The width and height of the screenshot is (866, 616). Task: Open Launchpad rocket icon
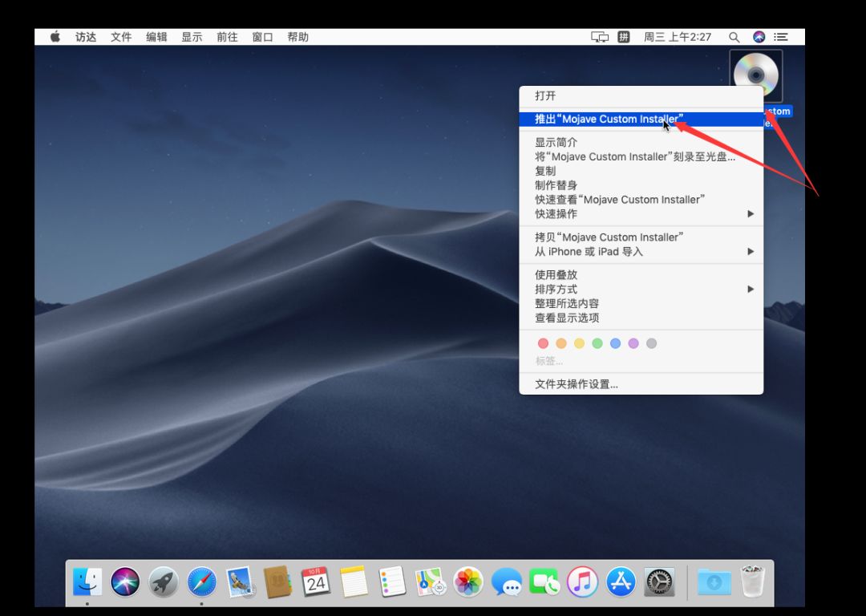pyautogui.click(x=164, y=582)
